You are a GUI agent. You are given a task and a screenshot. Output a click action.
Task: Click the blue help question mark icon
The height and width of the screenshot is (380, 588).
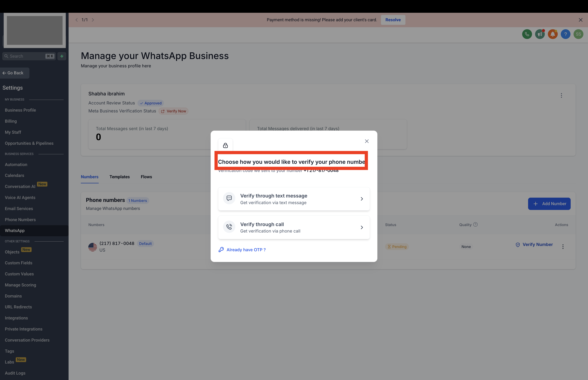565,34
